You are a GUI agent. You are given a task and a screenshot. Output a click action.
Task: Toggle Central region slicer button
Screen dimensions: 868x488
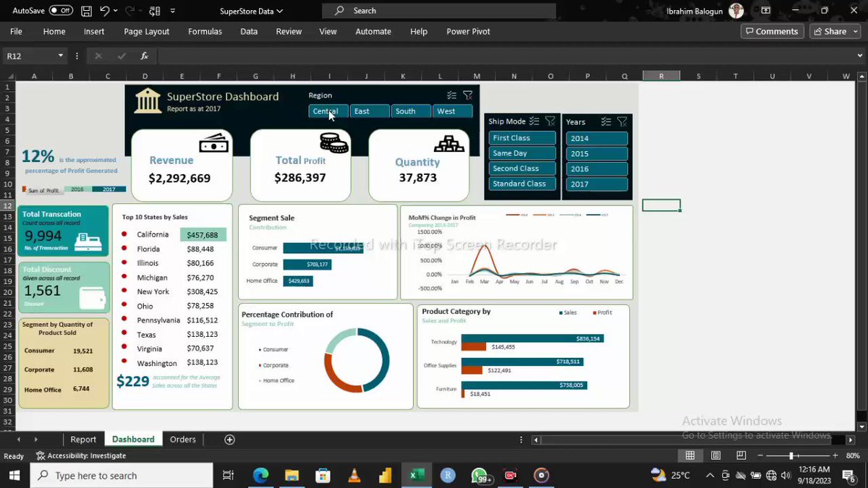click(328, 111)
